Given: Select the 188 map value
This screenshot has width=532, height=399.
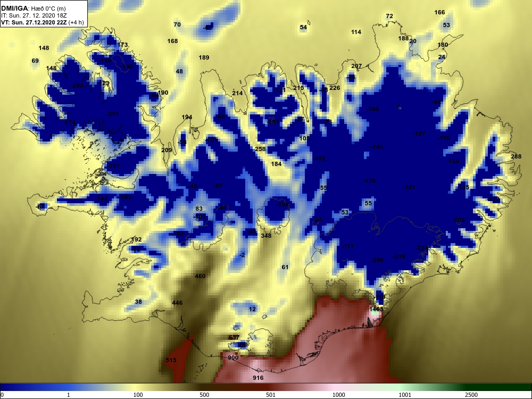Looking at the screenshot, I should coord(403,38).
